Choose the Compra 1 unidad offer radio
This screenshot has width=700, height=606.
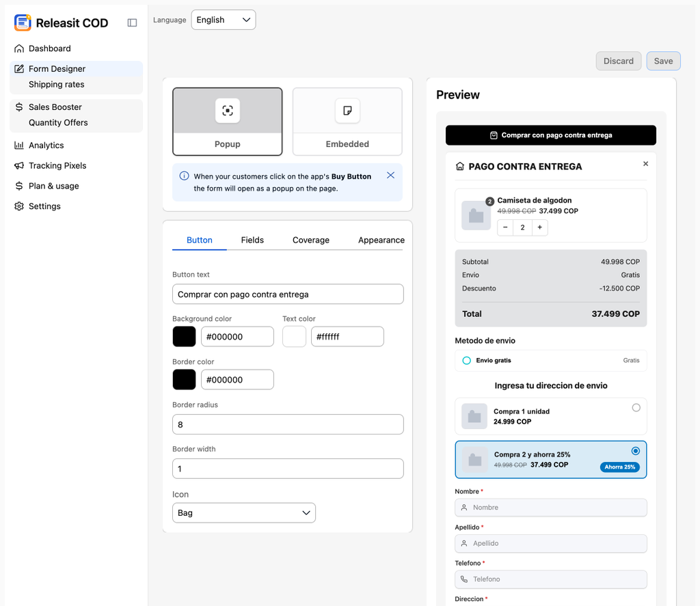[x=636, y=407]
